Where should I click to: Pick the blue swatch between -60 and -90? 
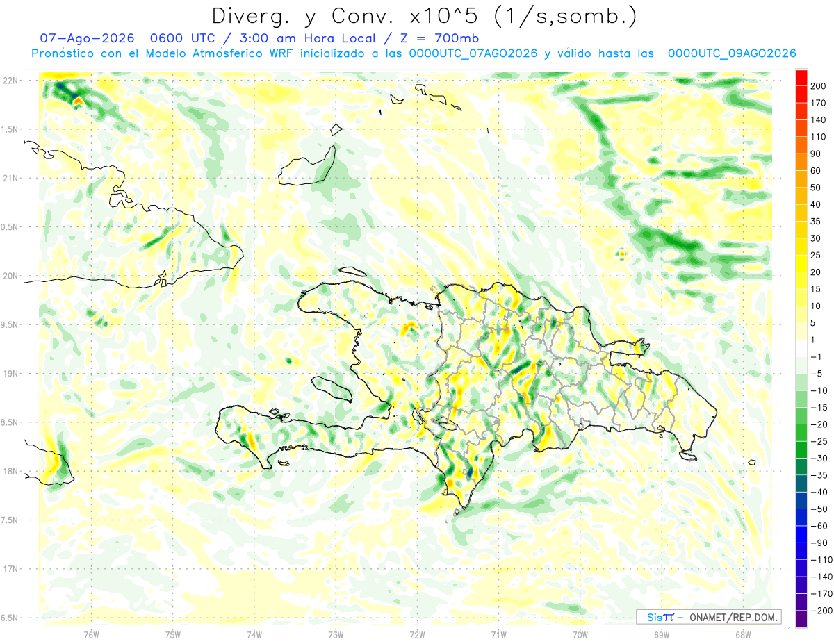click(801, 534)
